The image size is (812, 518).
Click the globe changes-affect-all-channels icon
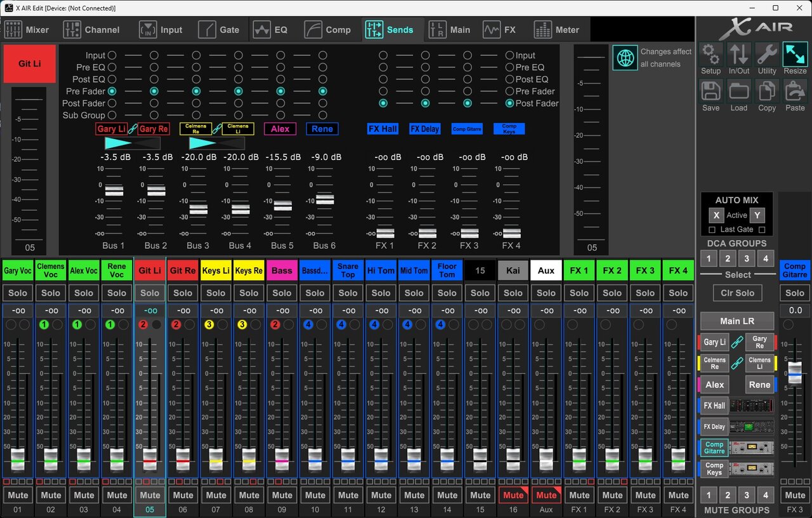tap(625, 58)
